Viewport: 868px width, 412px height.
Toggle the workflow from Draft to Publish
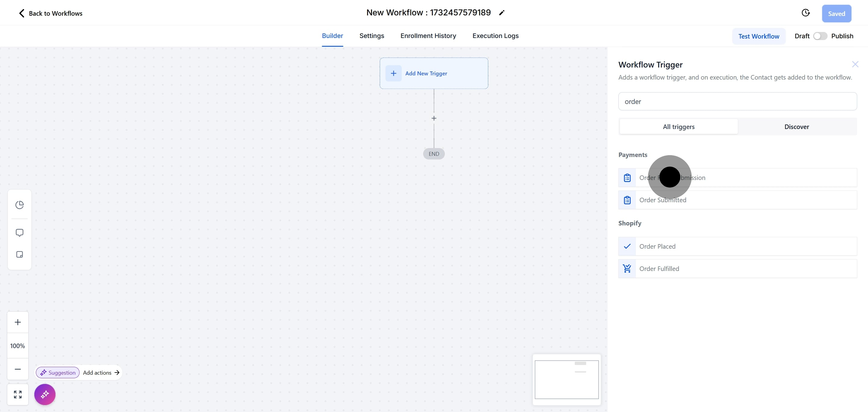820,36
